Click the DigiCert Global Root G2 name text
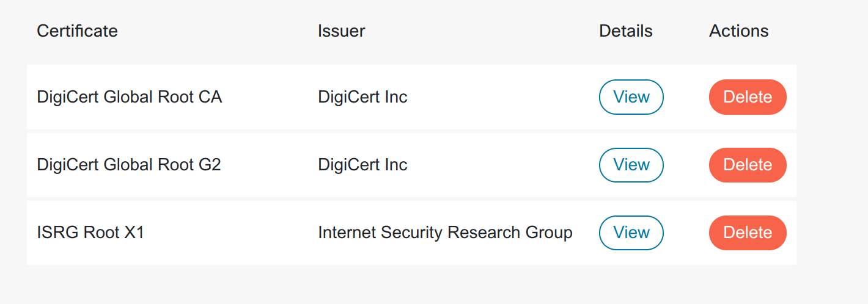The width and height of the screenshot is (868, 304). pyautogui.click(x=128, y=165)
